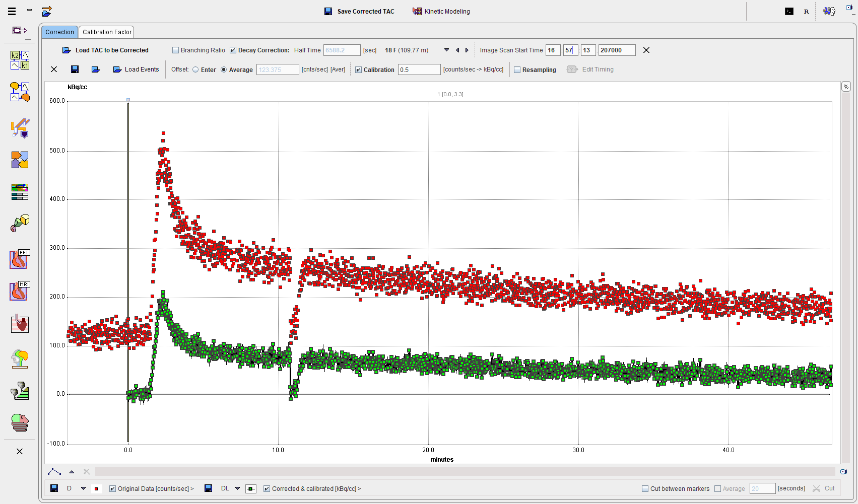Click the curve tools icon below plot
The image size is (858, 504).
click(x=54, y=472)
